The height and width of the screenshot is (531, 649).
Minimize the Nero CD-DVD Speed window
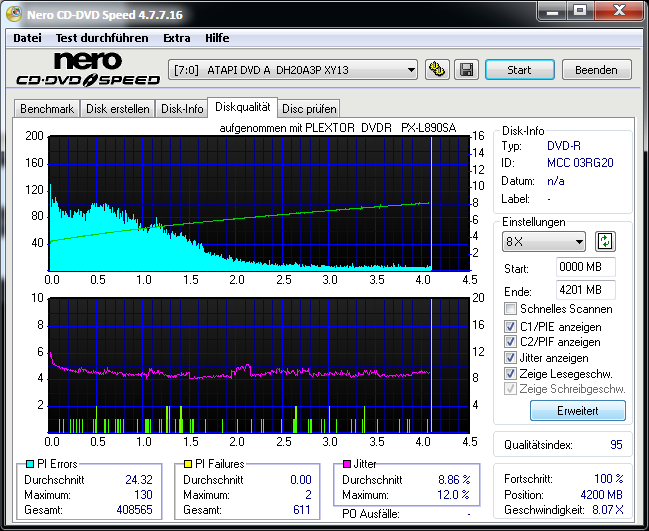click(552, 12)
